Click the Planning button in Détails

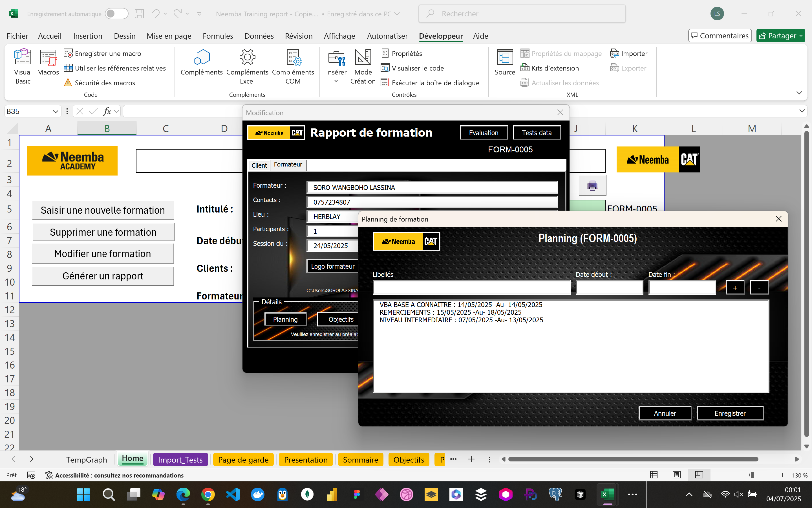point(285,319)
